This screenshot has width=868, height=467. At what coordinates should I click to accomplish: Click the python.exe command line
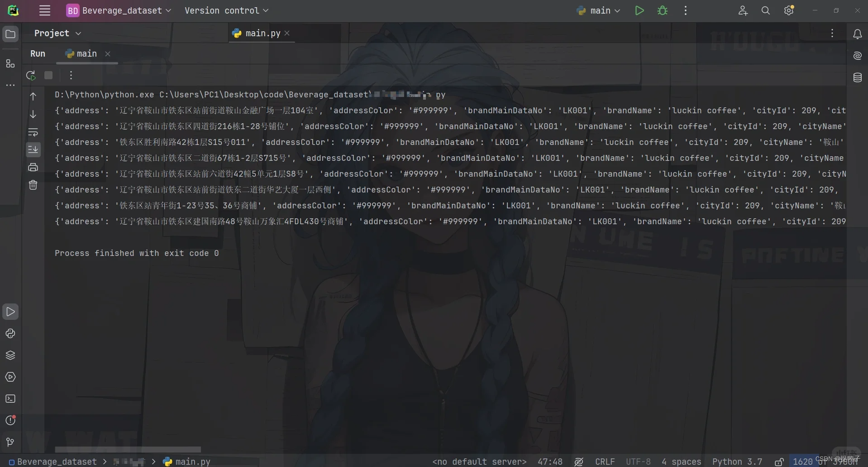(x=250, y=95)
